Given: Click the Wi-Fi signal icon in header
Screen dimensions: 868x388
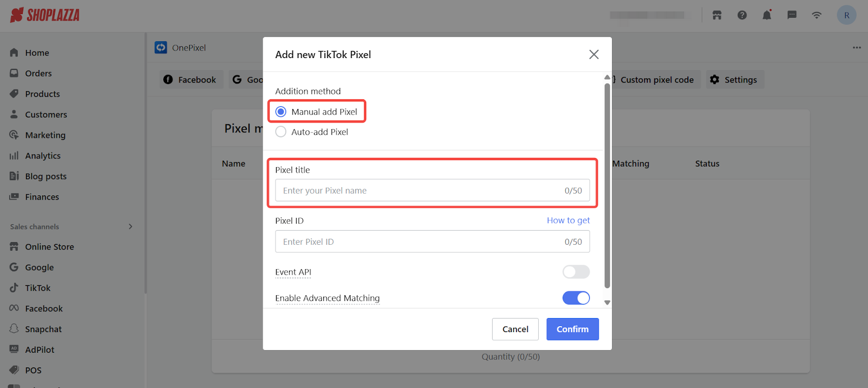Looking at the screenshot, I should coord(816,15).
